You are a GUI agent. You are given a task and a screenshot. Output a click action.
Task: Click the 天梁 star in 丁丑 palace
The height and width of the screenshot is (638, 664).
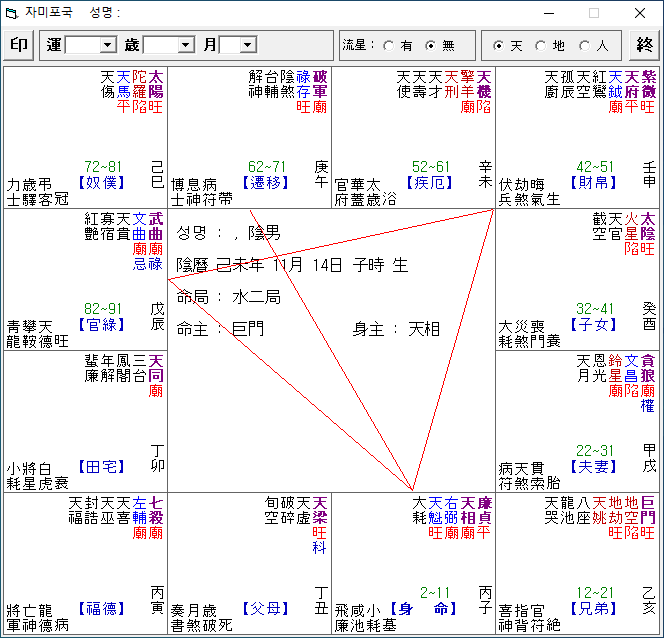click(320, 510)
